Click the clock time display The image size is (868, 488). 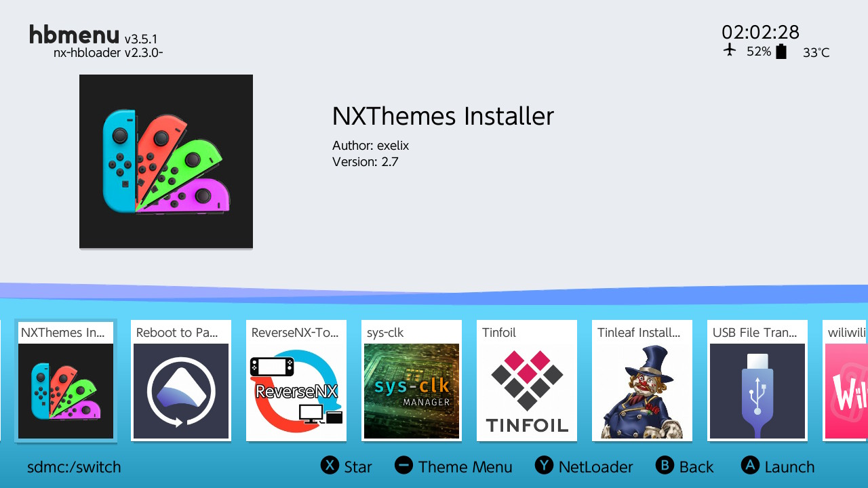pyautogui.click(x=760, y=32)
